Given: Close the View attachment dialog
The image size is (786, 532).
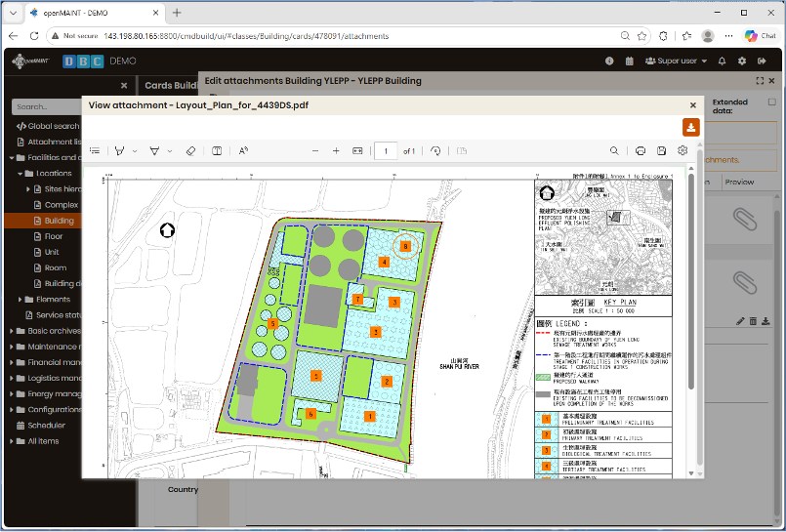Looking at the screenshot, I should click(x=693, y=105).
